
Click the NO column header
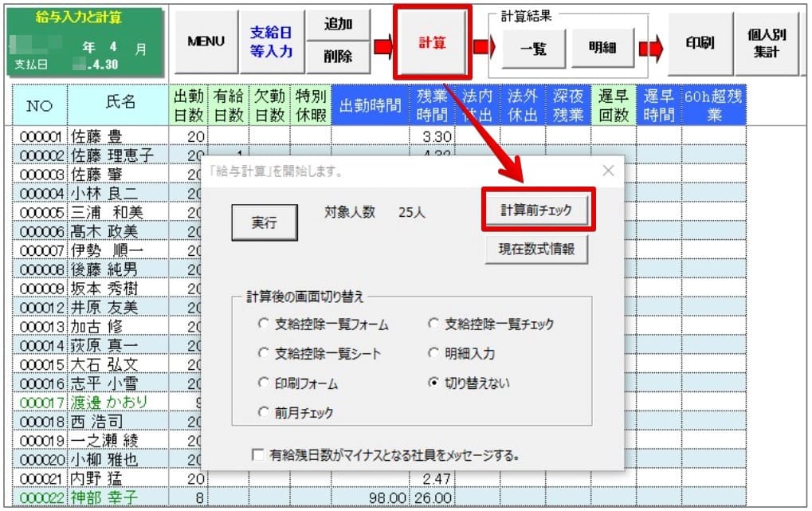pyautogui.click(x=40, y=104)
